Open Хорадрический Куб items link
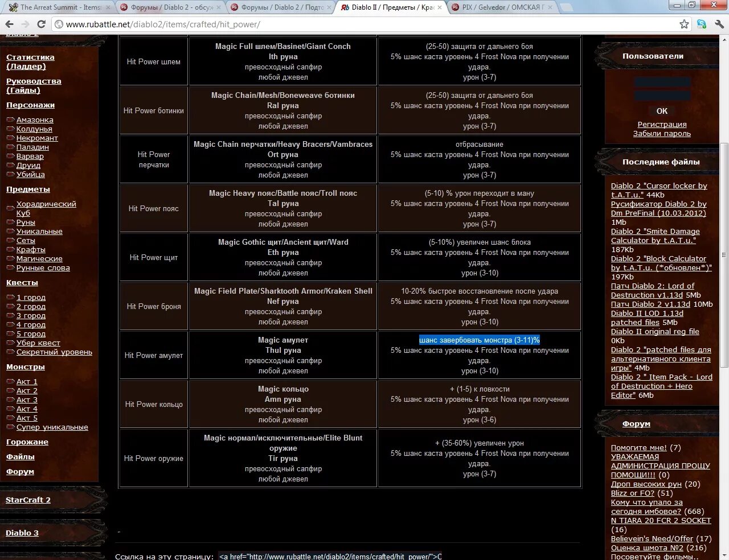Viewport: 729px width, 560px height. tap(46, 209)
